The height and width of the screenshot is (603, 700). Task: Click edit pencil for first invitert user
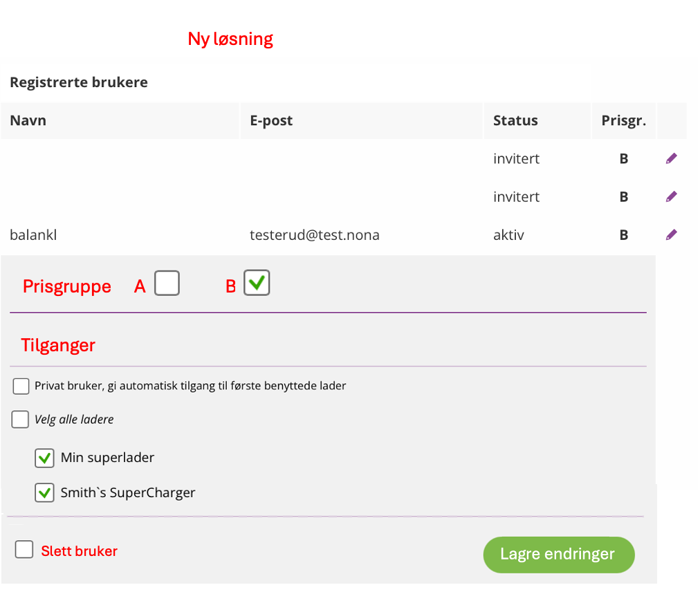(671, 159)
